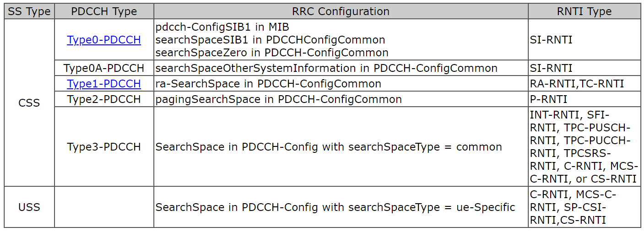Click the RNTI Type column header
The width and height of the screenshot is (644, 232).
click(584, 11)
